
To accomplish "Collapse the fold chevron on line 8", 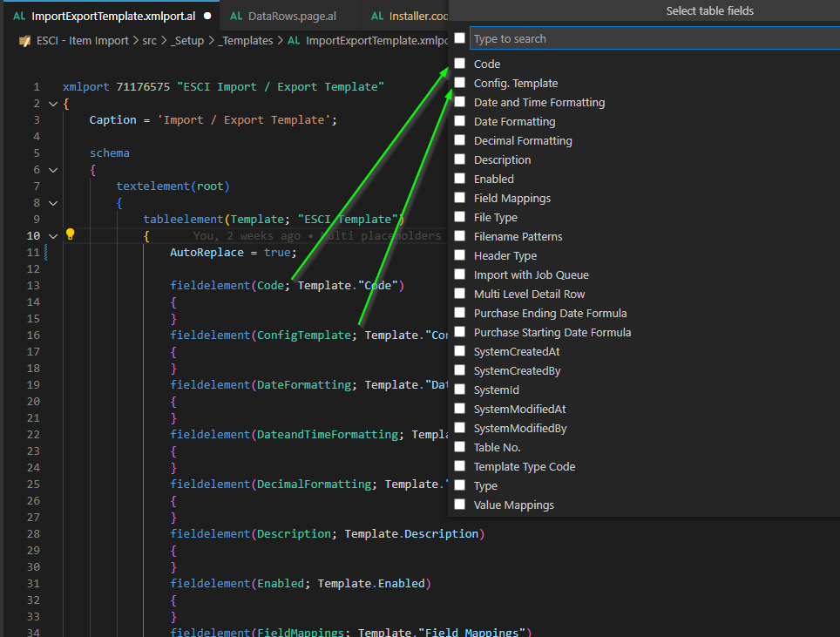I will [52, 202].
